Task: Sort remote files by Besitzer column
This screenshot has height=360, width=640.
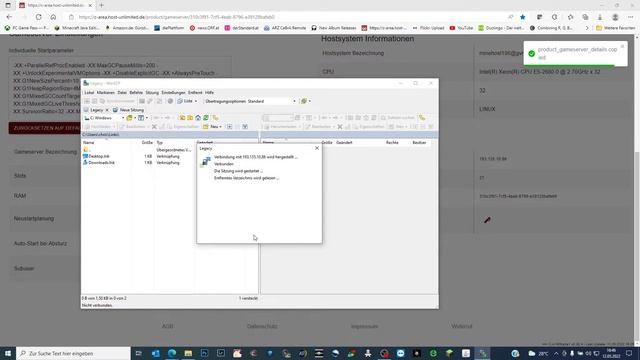Action: 419,143
